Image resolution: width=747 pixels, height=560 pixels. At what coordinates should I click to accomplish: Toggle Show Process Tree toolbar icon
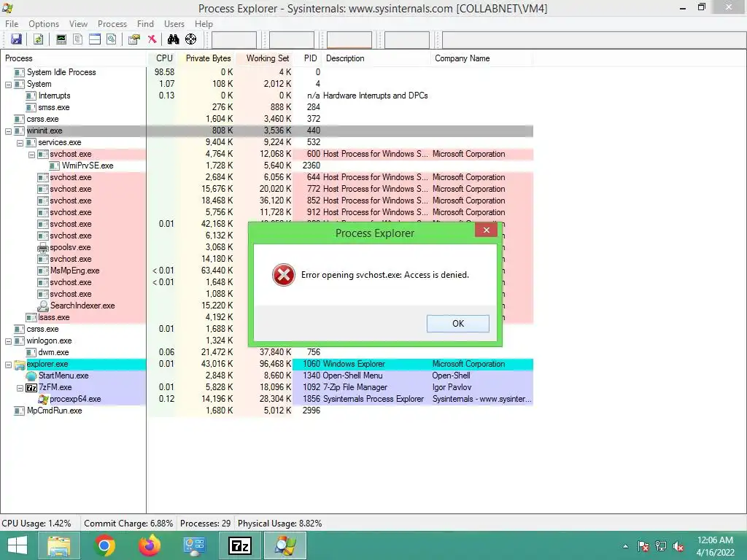coord(77,39)
